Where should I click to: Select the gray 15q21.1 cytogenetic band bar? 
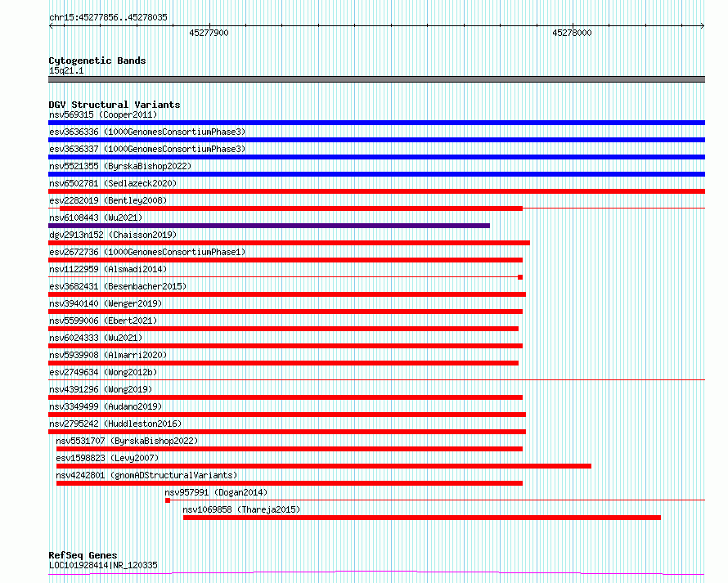coord(376,79)
